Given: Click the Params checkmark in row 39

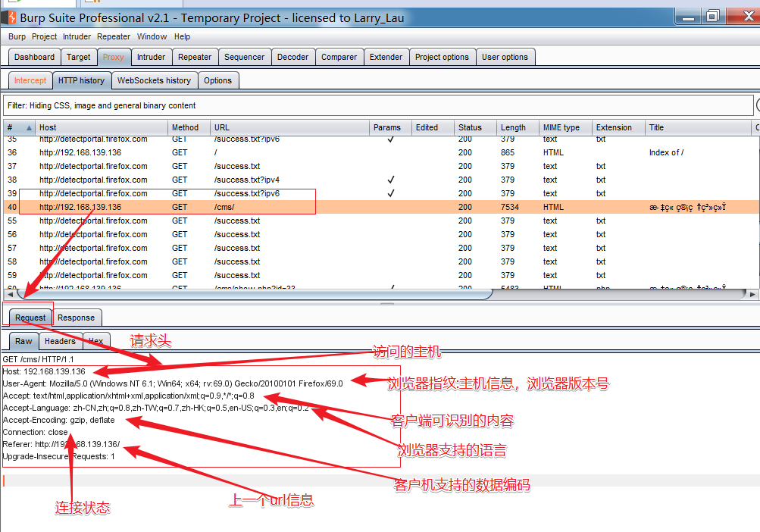Looking at the screenshot, I should click(x=391, y=193).
